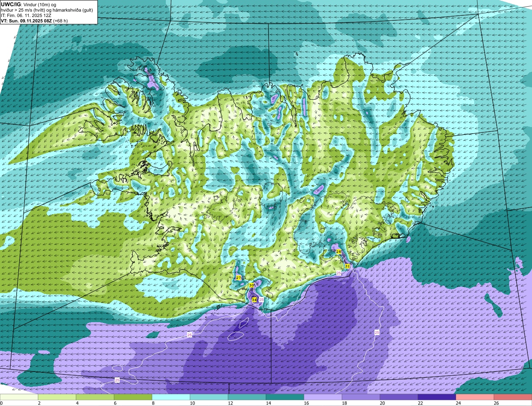The width and height of the screenshot is (532, 406).
Task: Click the legend scale value 24
Action: [458, 403]
